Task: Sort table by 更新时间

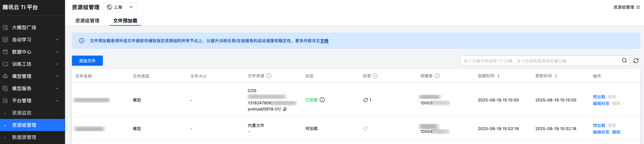Action: (x=556, y=76)
